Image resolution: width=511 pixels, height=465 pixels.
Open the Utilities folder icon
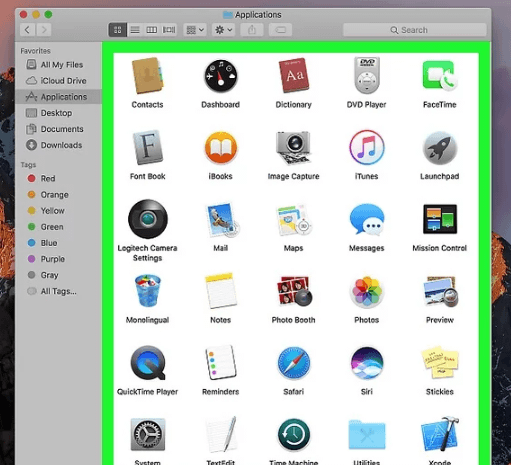click(367, 435)
